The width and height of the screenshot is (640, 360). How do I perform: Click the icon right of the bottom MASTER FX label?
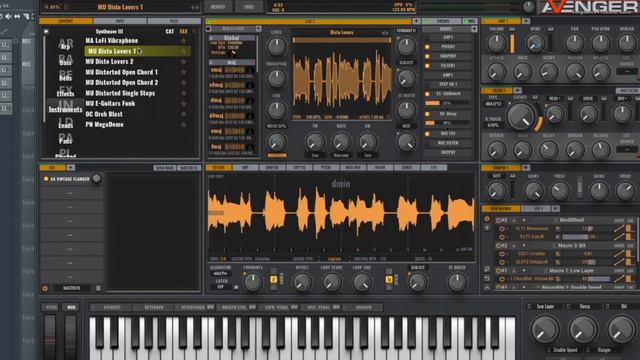click(x=98, y=288)
